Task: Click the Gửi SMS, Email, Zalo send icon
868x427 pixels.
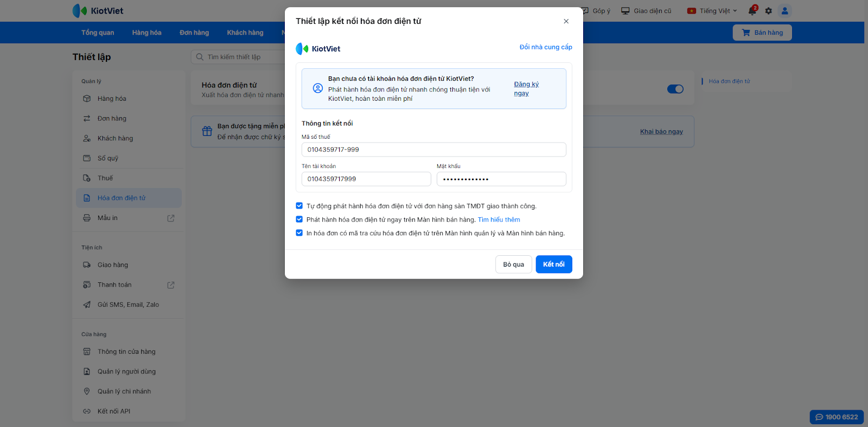Action: (x=87, y=305)
